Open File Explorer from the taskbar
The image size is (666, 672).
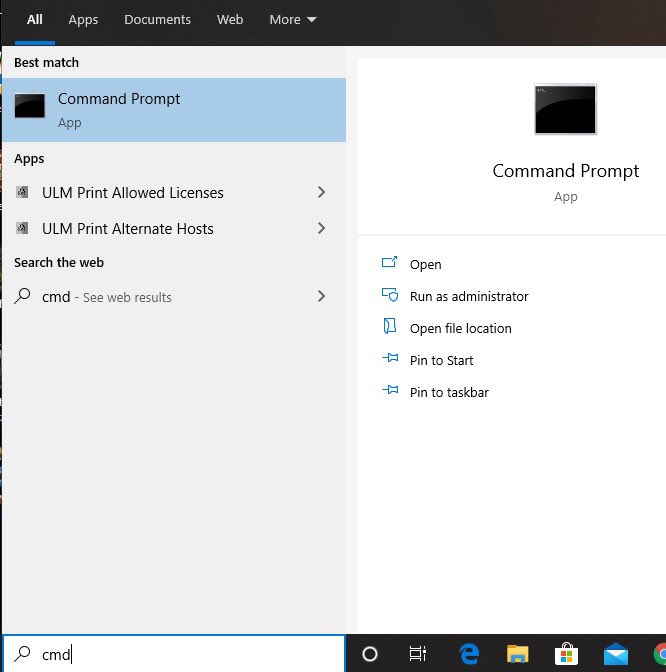518,654
